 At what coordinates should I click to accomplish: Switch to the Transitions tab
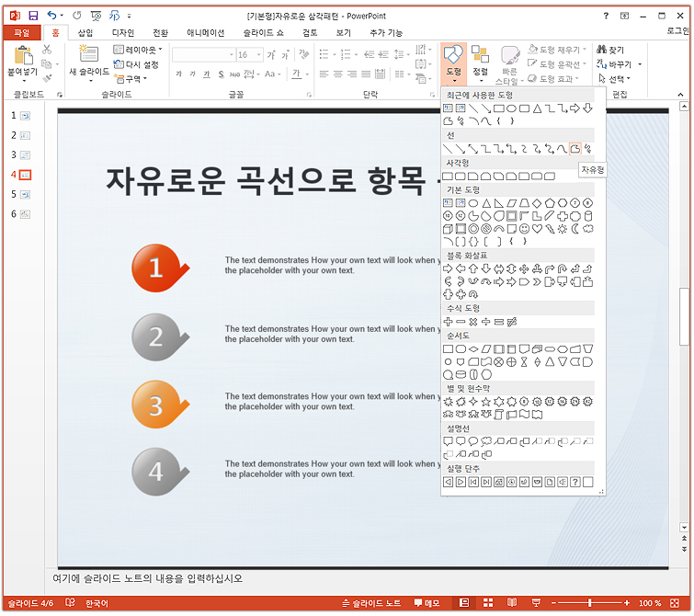tap(160, 33)
